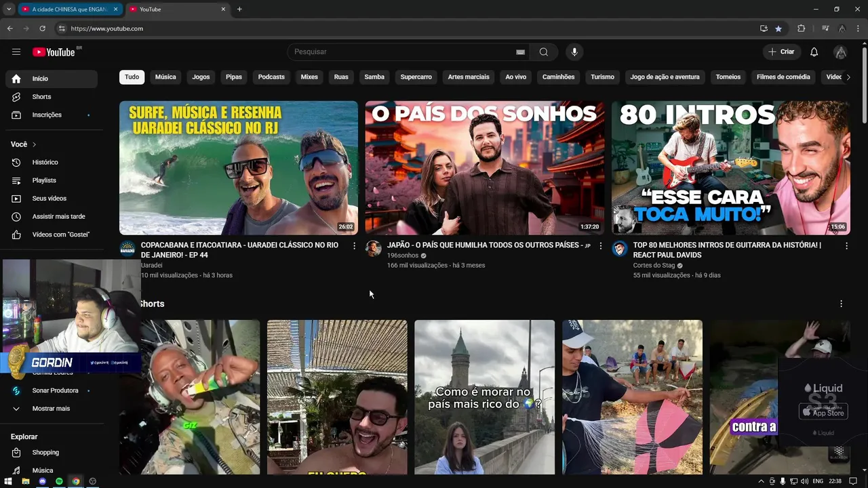Screen dimensions: 868x488
Task: Open Música under Explorar
Action: click(52, 470)
